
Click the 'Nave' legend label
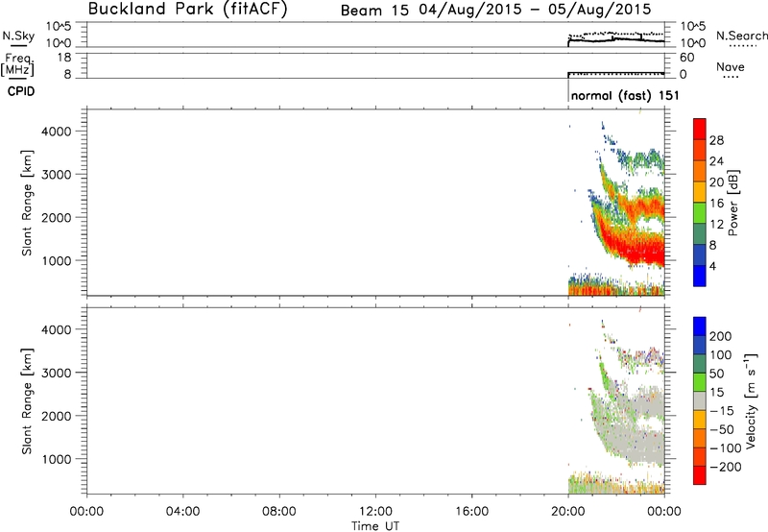point(731,66)
